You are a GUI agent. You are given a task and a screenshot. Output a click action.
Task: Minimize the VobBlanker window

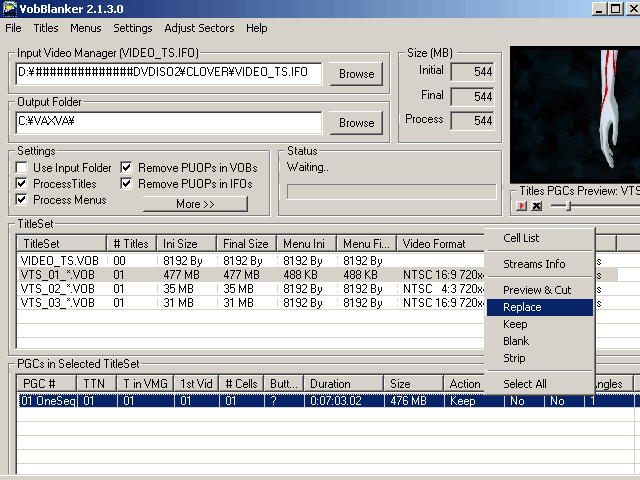[599, 9]
